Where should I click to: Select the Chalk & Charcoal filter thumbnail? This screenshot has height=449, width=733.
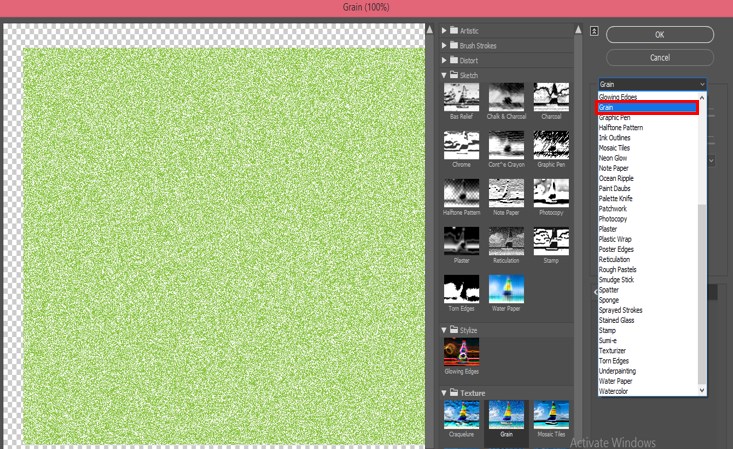(x=506, y=97)
